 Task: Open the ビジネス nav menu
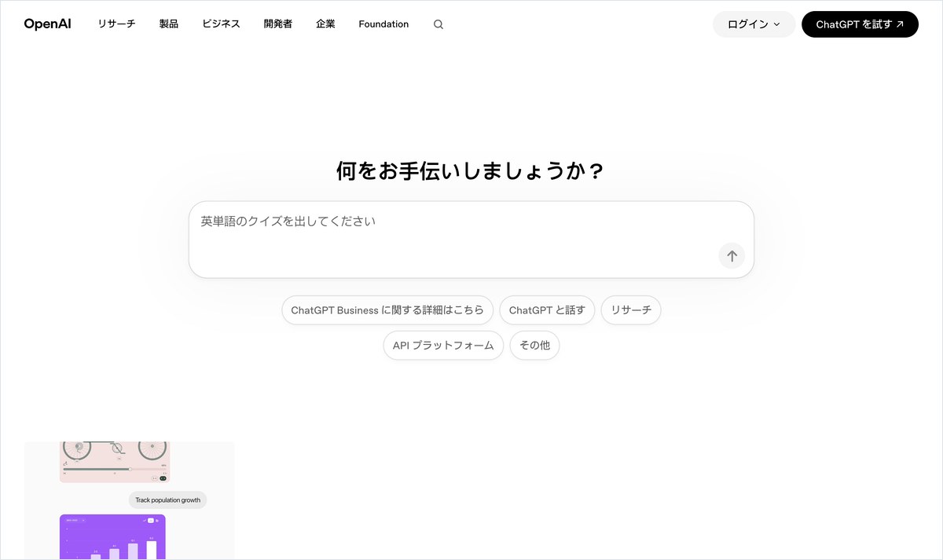[221, 24]
